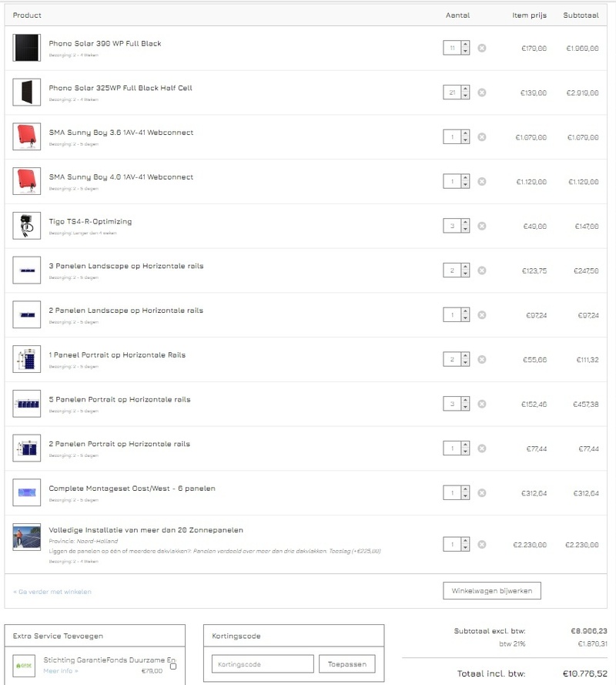The width and height of the screenshot is (616, 685).
Task: Remove SMA Sunny Boy 3.6 item
Action: point(482,137)
